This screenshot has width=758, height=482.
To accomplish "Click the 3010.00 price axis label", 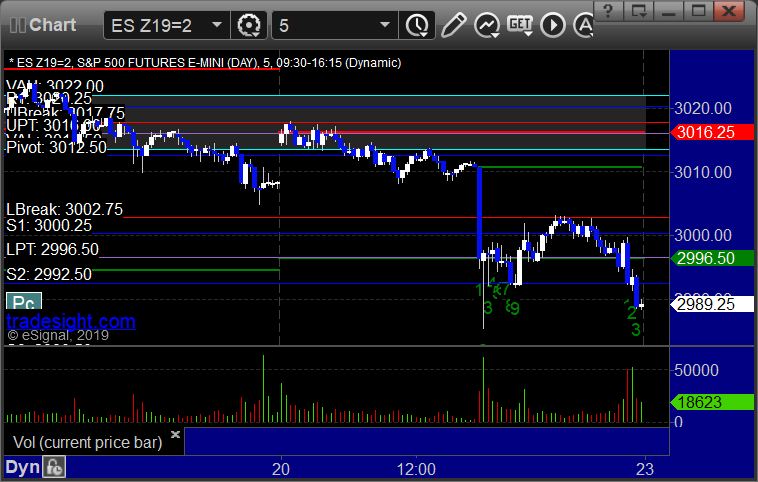I will [703, 172].
